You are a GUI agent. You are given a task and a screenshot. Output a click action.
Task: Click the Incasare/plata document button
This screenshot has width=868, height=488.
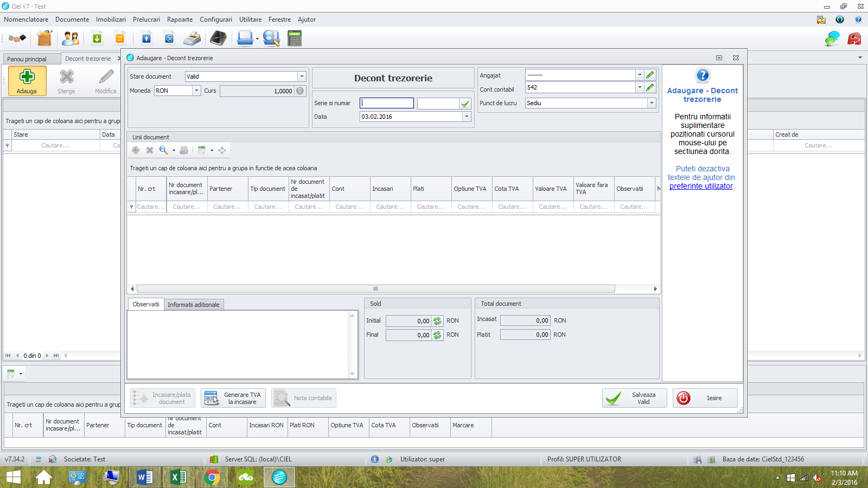(x=163, y=399)
